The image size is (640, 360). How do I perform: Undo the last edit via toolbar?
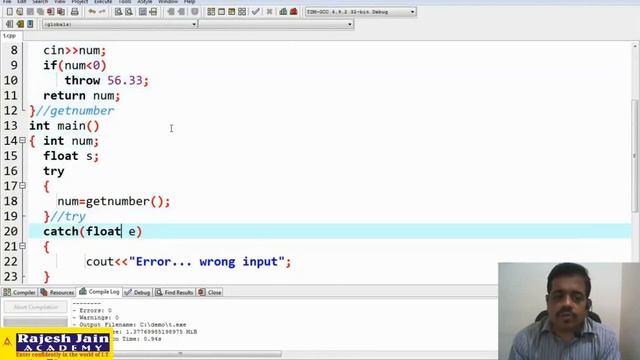92,12
